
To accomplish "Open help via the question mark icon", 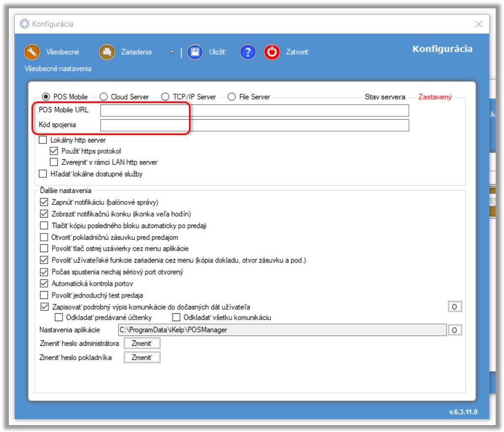I will pos(248,52).
